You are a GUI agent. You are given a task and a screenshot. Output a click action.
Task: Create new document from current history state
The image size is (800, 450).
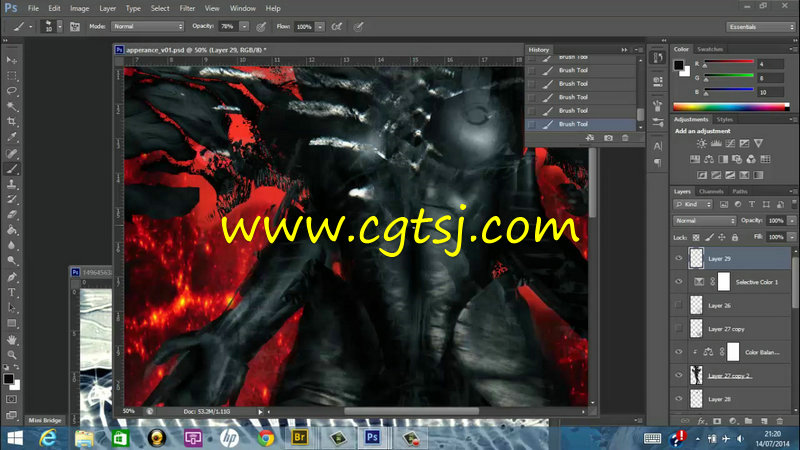[590, 138]
